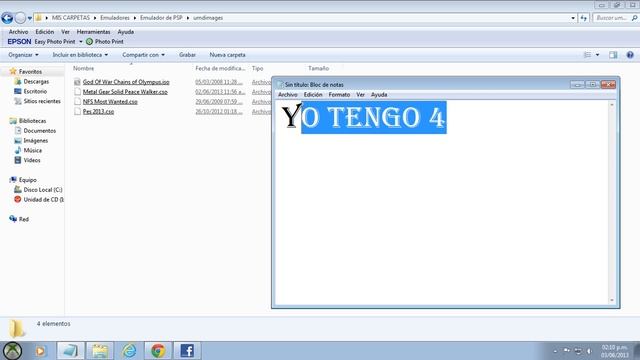
Task: Open recent locations dropdown beside forward arrow
Action: pos(30,18)
